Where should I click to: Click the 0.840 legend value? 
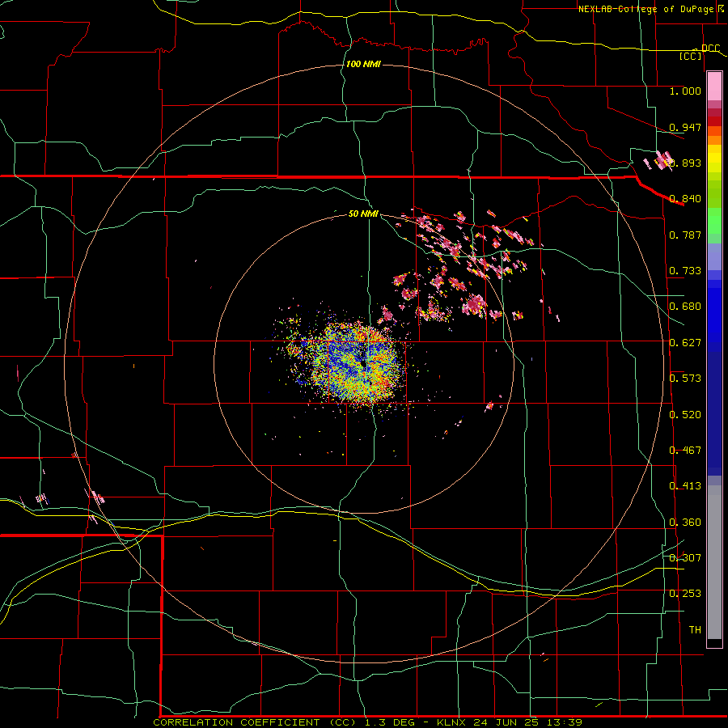pyautogui.click(x=685, y=199)
